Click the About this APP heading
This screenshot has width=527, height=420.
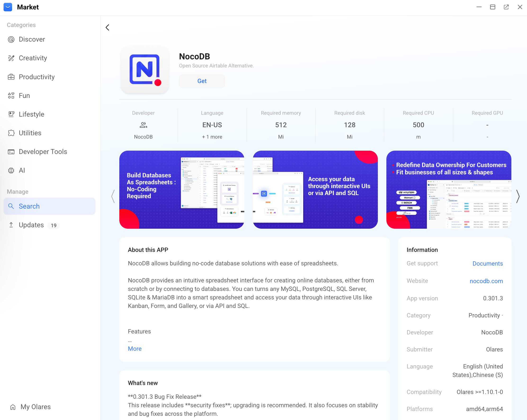click(x=148, y=250)
